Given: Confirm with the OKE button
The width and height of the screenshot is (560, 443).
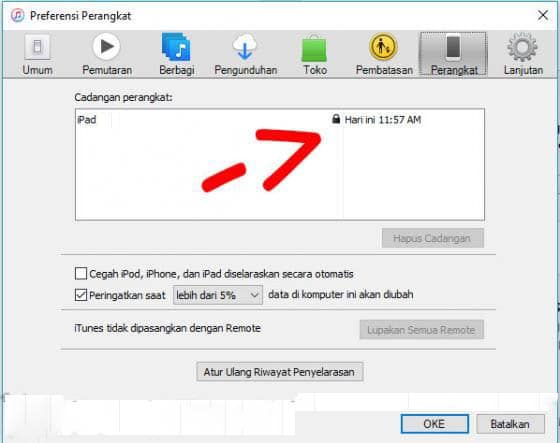Looking at the screenshot, I should [x=434, y=424].
